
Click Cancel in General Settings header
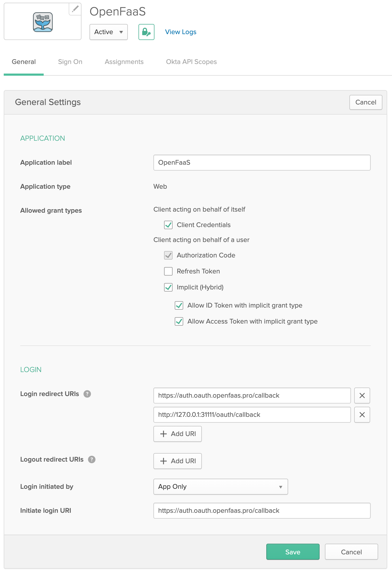366,102
